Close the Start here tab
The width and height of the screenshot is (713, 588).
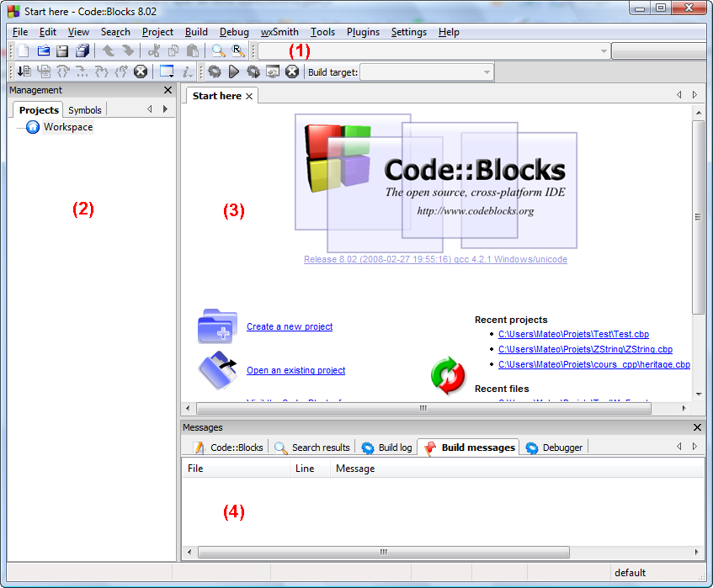(x=249, y=96)
